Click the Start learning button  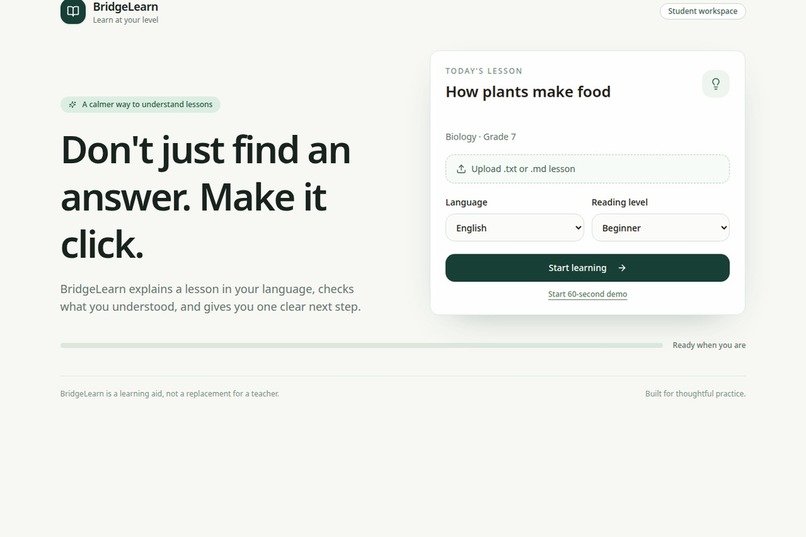click(x=588, y=268)
